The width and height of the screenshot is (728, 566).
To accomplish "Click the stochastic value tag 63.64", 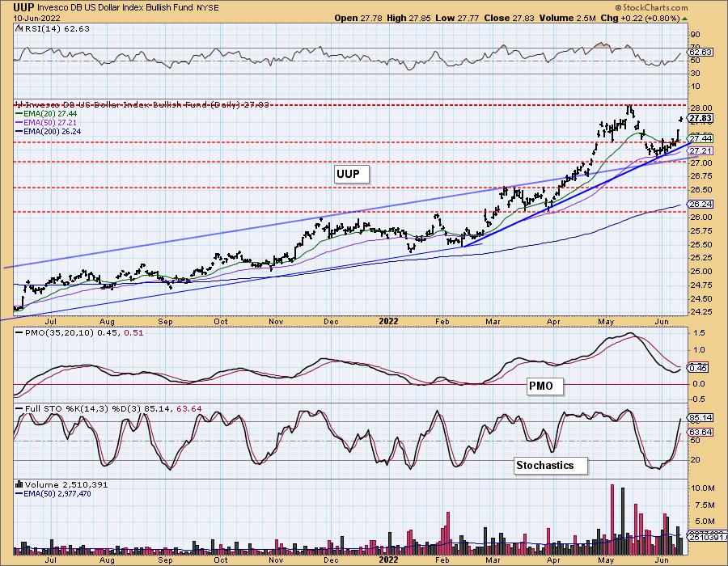I will (x=700, y=433).
